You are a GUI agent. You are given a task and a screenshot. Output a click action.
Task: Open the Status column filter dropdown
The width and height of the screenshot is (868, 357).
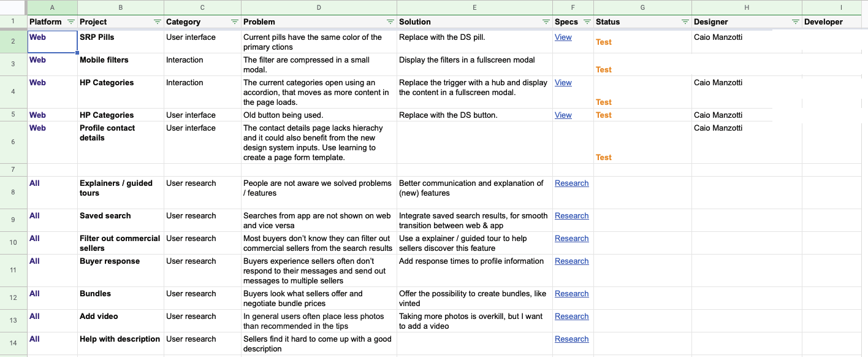point(685,22)
